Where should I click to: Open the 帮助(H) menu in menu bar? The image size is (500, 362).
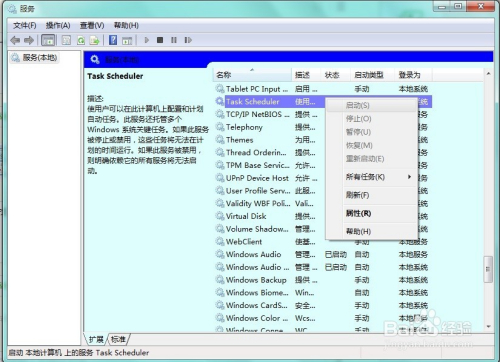click(x=126, y=25)
